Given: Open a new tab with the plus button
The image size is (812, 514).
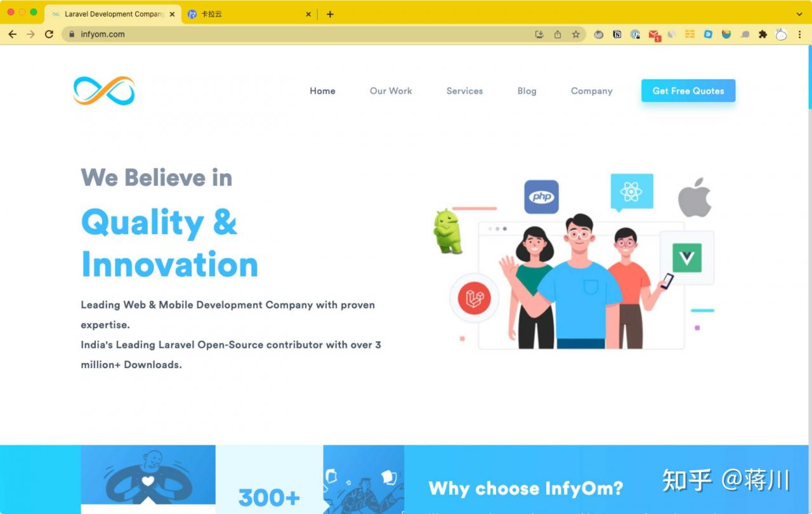Looking at the screenshot, I should coord(330,14).
